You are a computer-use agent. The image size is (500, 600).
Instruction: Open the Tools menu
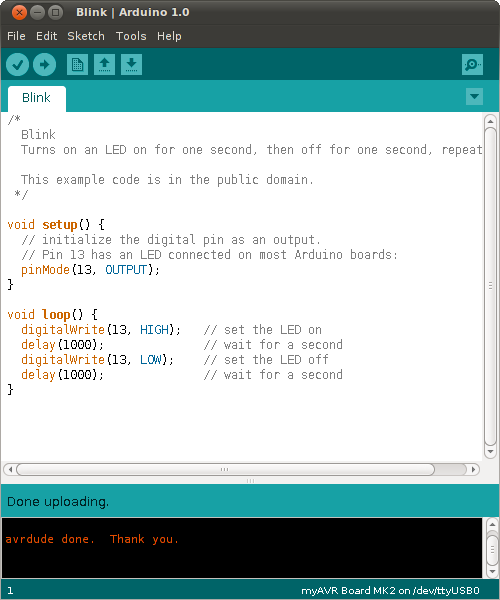coord(131,36)
